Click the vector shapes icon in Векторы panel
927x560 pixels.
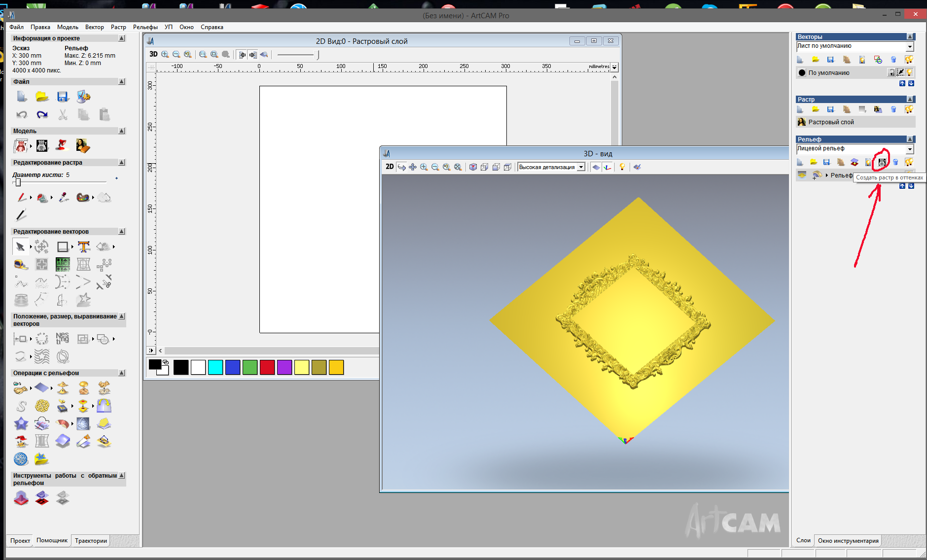[878, 60]
